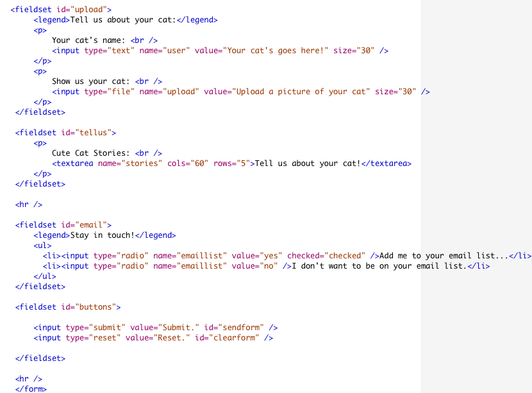Click the "Cute Cat Stories:" text

(x=91, y=153)
